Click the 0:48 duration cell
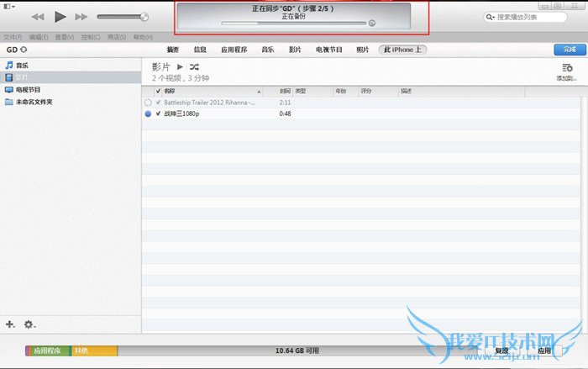Screen dimensions: 588x369 (x=285, y=113)
